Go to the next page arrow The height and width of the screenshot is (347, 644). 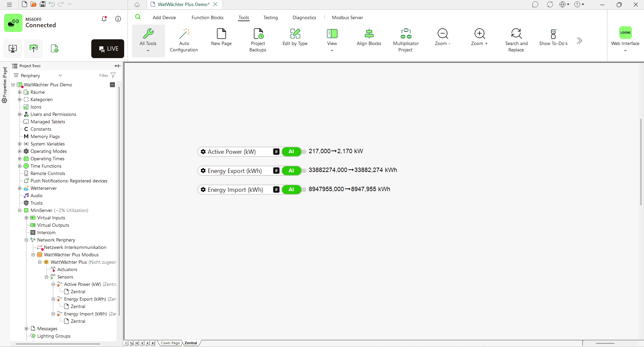pos(148,343)
